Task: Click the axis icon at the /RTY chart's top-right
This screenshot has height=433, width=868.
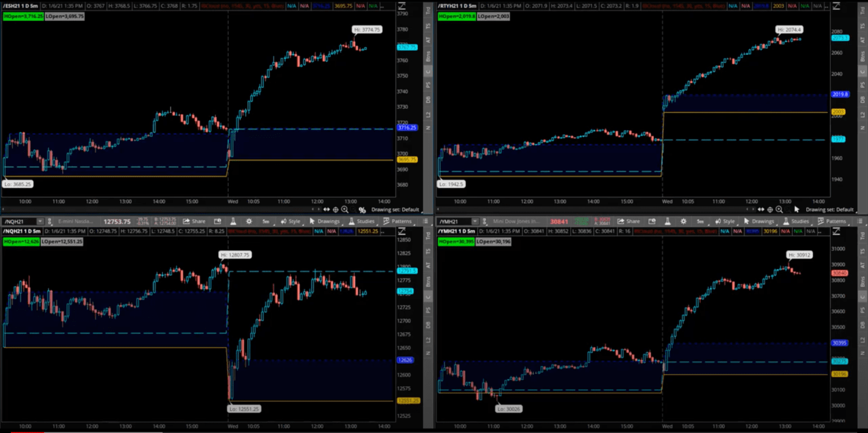Action: [837, 5]
